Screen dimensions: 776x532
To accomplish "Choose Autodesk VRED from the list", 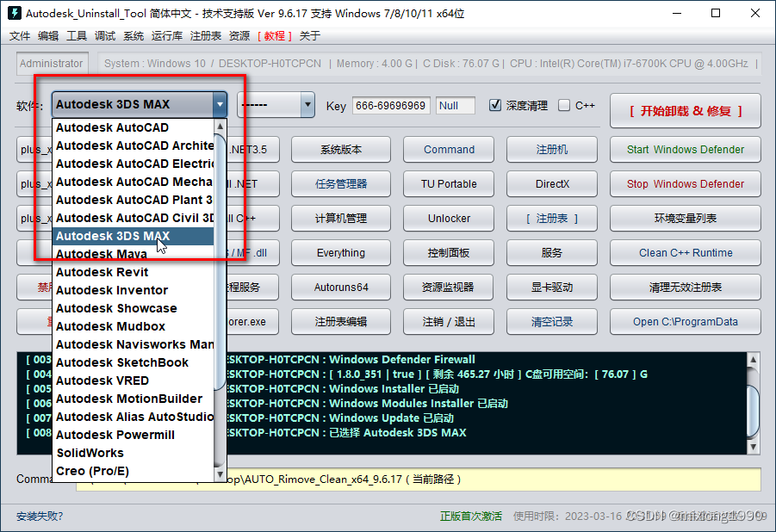I will point(133,380).
